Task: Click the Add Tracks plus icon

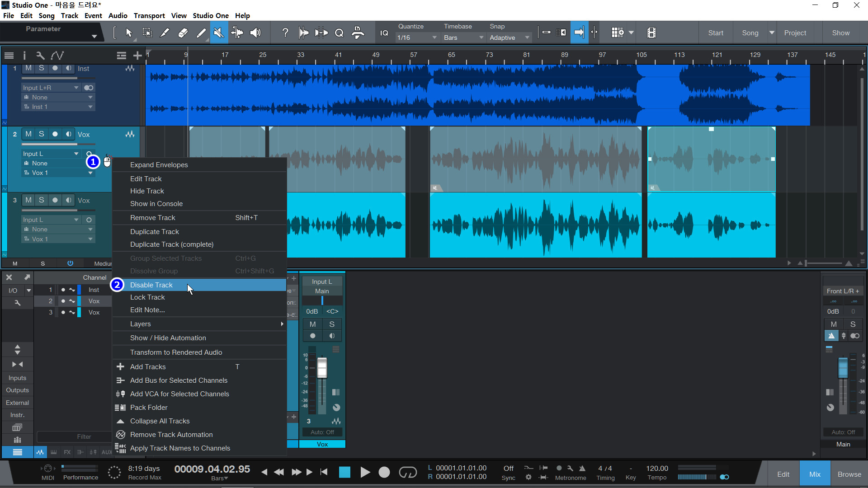Action: (x=137, y=56)
